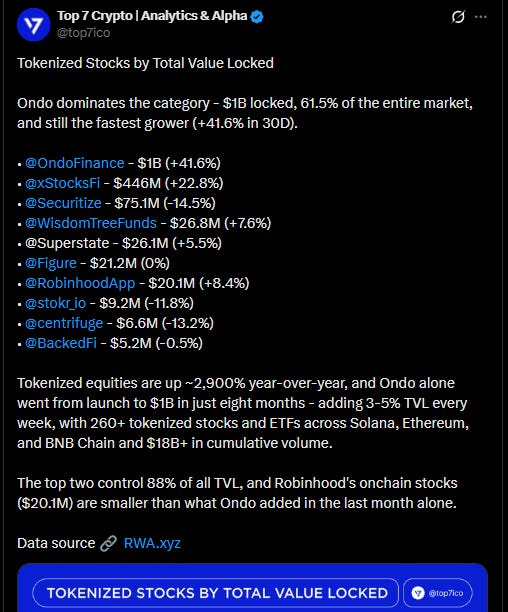Open the @Securitize mention
Image resolution: width=508 pixels, height=612 pixels.
pos(63,203)
